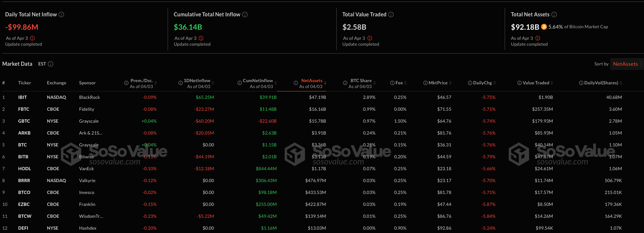Select BTCW ticker
This screenshot has height=233, width=644.
25,216
